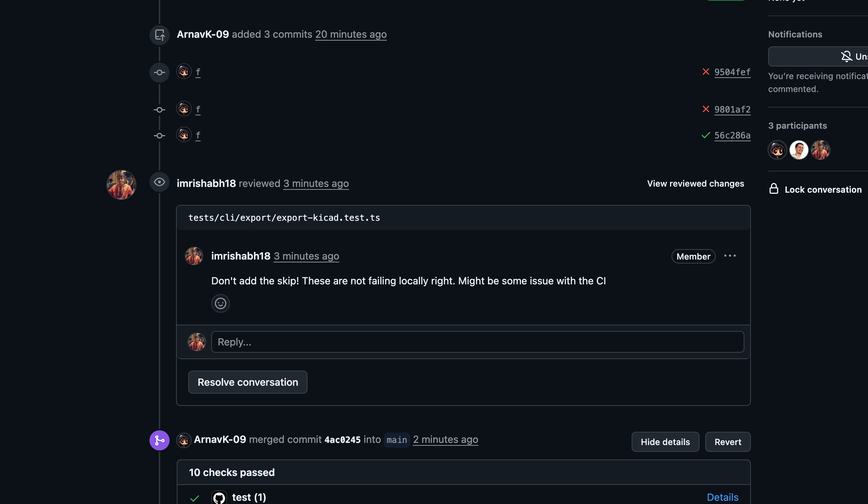
Task: Click in the Reply text field
Action: [477, 342]
